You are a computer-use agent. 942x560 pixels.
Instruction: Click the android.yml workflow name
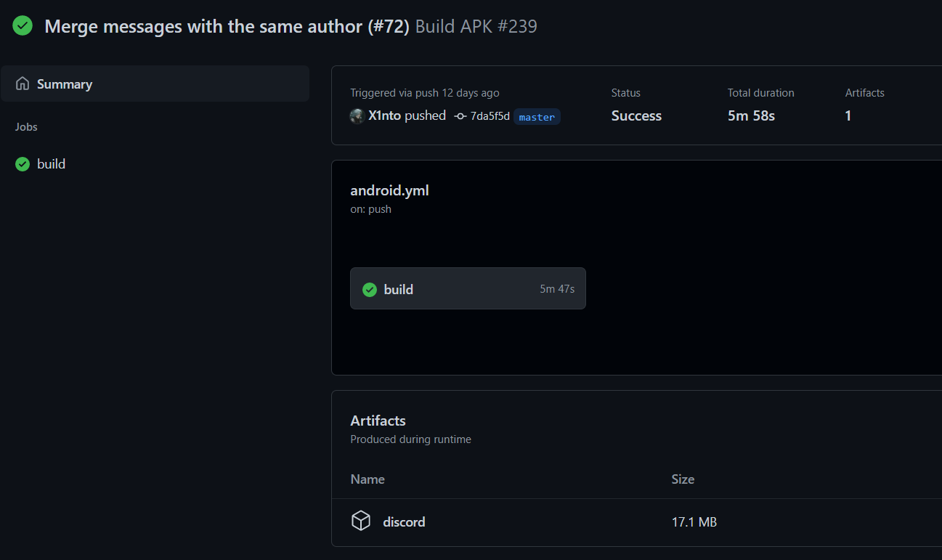(389, 190)
